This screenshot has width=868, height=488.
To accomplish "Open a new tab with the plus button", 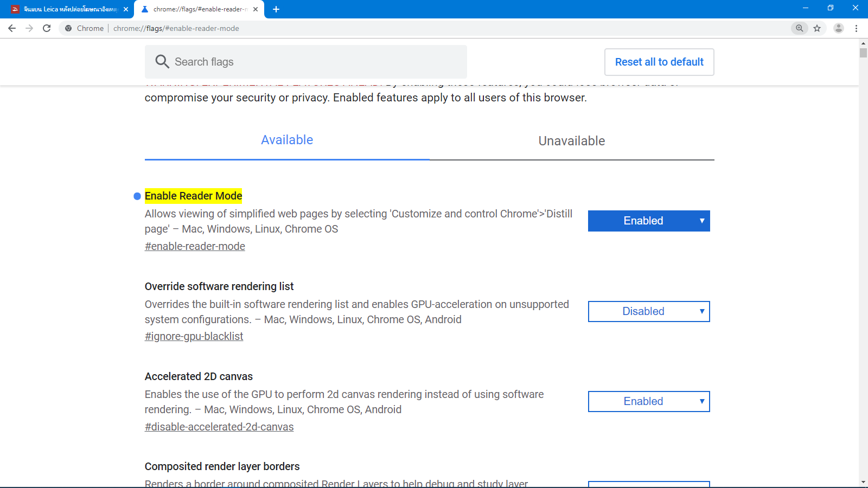I will (276, 9).
